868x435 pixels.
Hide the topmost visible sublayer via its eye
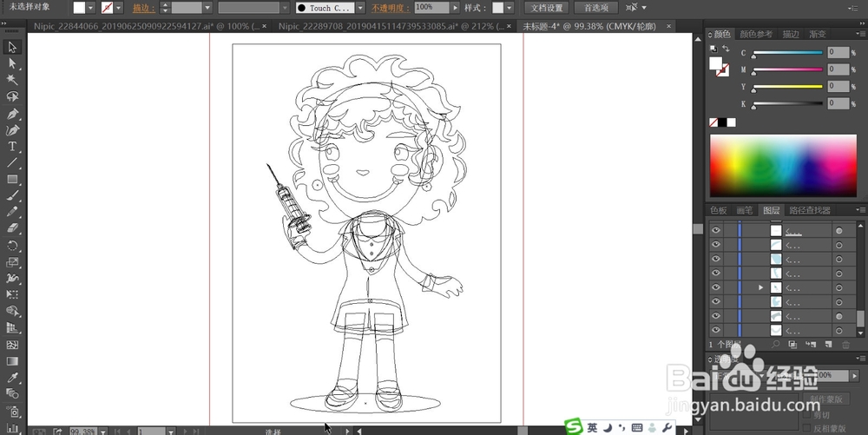(716, 230)
